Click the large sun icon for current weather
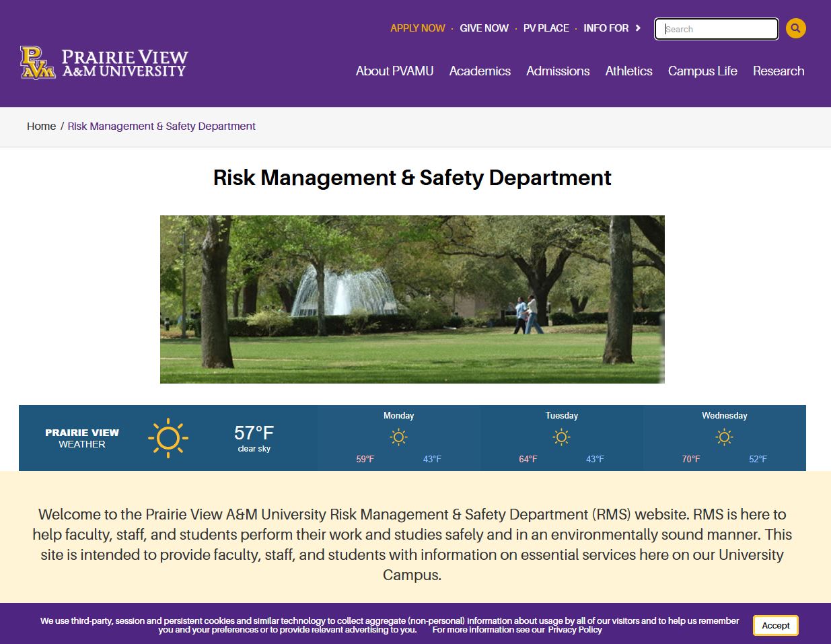 pos(168,438)
